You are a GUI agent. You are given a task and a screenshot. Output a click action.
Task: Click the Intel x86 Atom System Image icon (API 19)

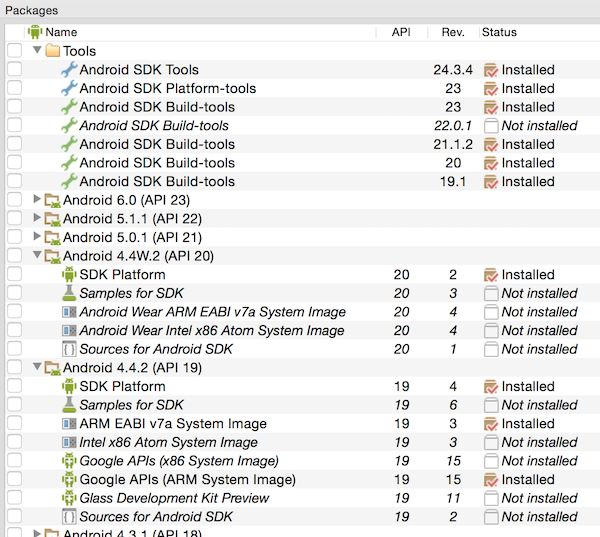69,442
